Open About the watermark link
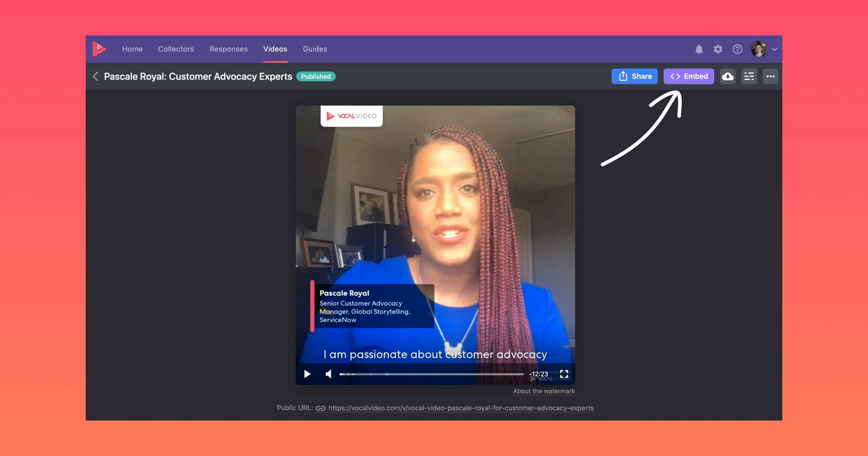Viewport: 868px width, 456px height. click(x=544, y=391)
